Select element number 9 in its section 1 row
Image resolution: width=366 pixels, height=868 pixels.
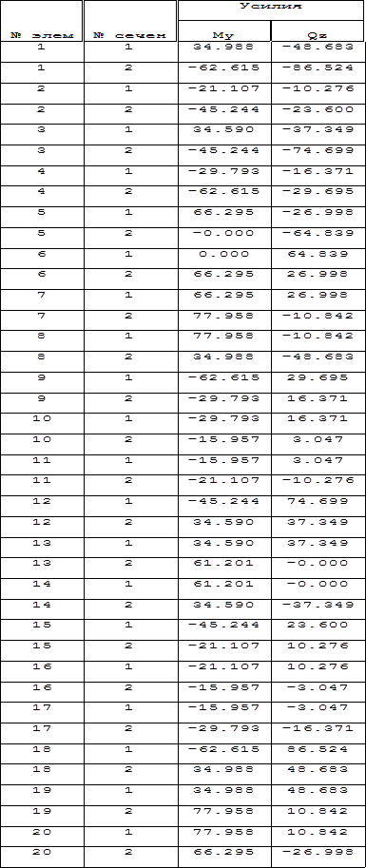42,377
